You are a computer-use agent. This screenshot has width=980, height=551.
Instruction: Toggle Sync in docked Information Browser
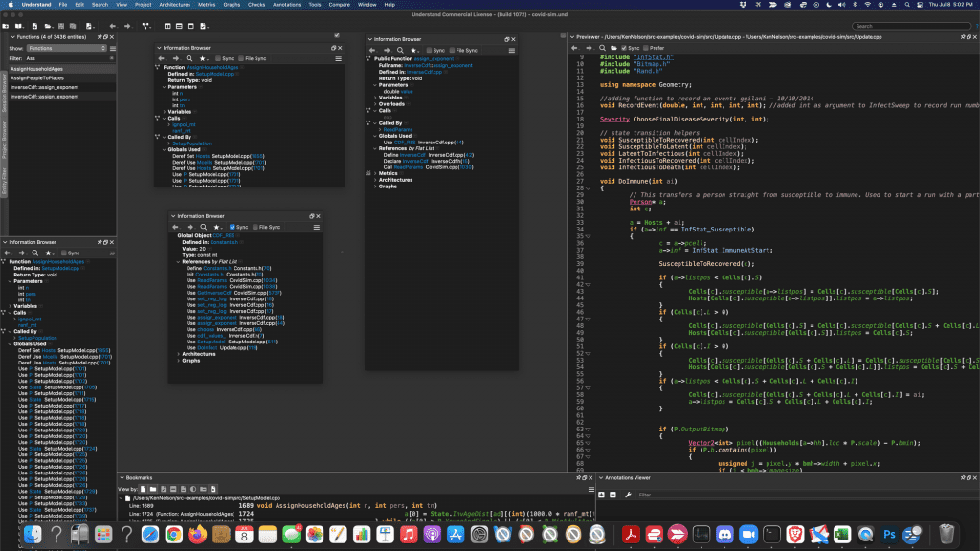(x=64, y=253)
